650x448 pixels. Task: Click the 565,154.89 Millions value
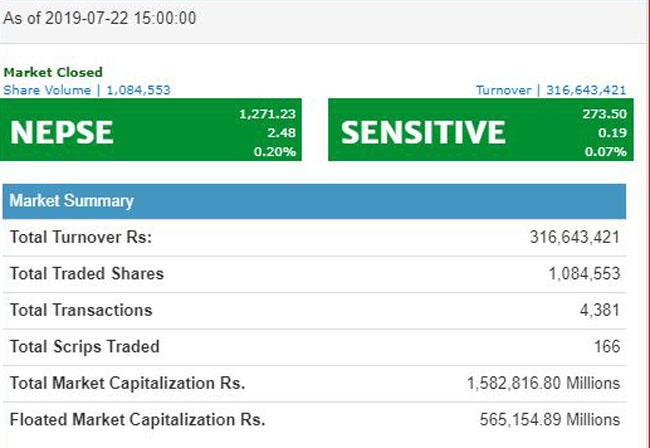pos(548,420)
